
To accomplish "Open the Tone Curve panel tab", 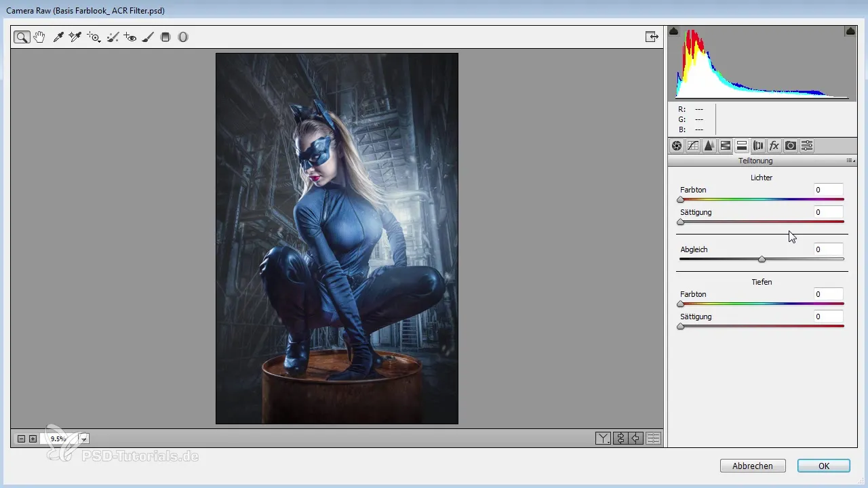I will click(693, 146).
